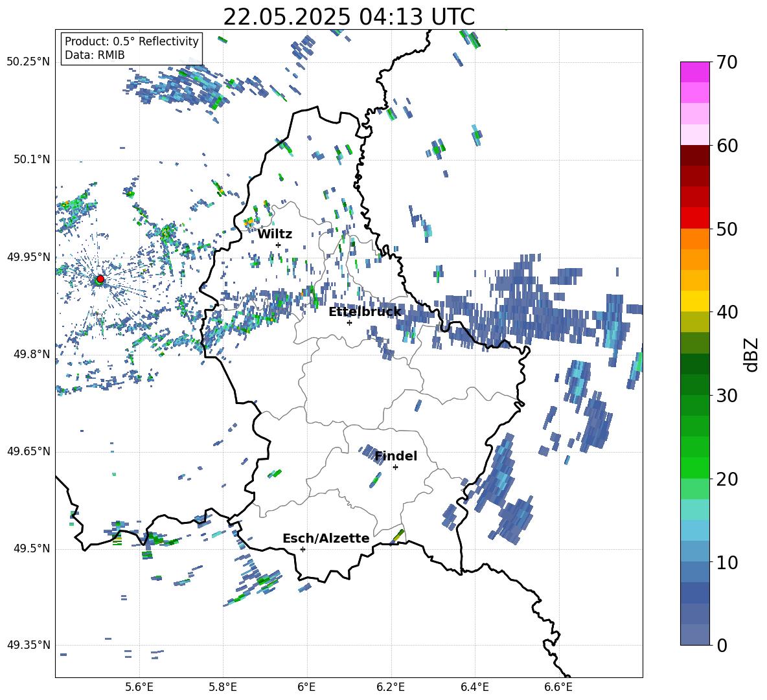Click the Findel station cross marker

395,468
